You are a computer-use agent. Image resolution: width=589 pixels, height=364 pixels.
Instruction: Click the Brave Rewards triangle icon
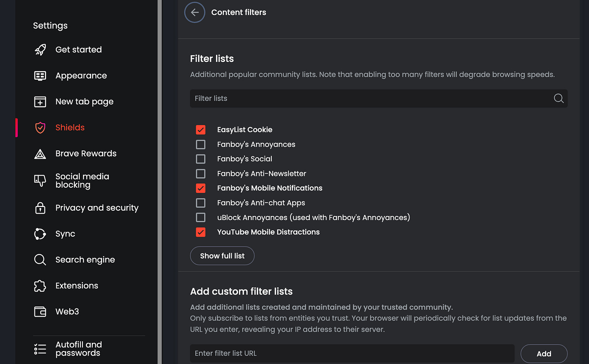click(40, 154)
